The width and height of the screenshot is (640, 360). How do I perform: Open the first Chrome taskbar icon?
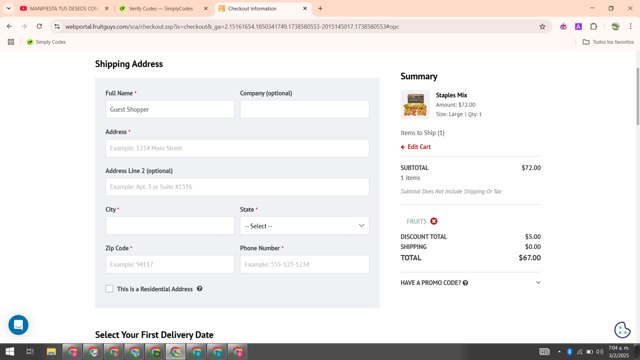point(73,352)
